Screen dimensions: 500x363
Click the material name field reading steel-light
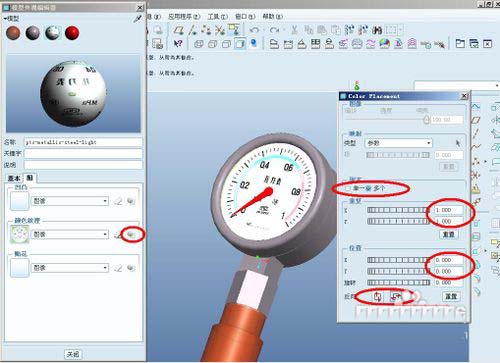point(83,142)
